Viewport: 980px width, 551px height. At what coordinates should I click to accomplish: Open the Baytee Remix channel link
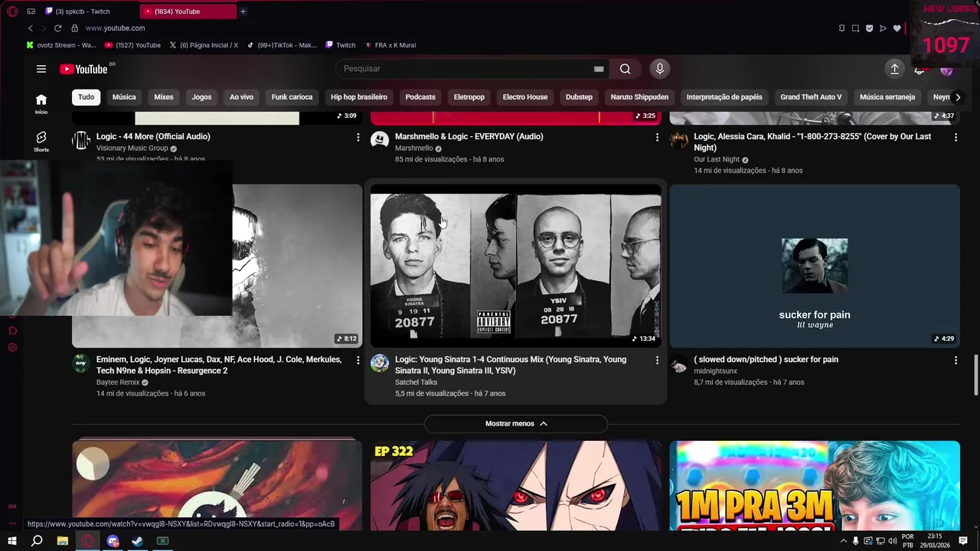[118, 383]
